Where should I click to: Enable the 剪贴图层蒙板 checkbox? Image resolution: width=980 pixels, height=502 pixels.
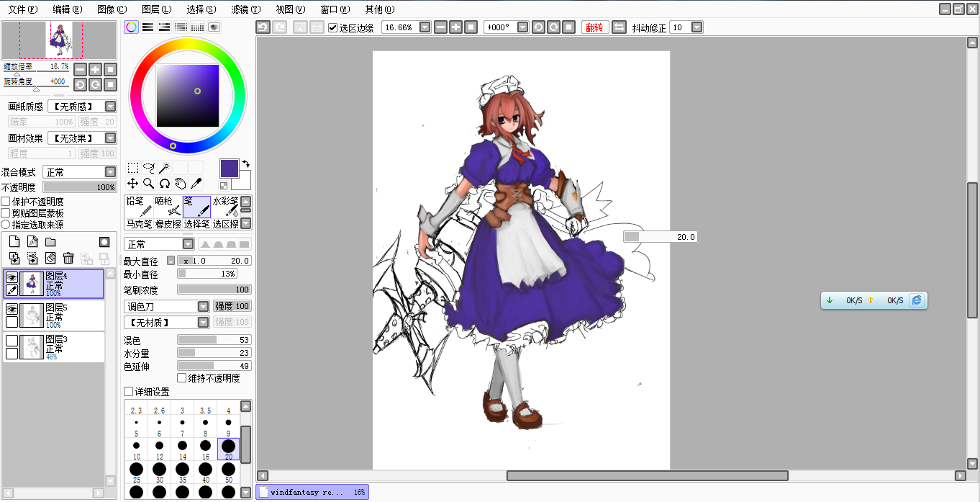tap(6, 213)
